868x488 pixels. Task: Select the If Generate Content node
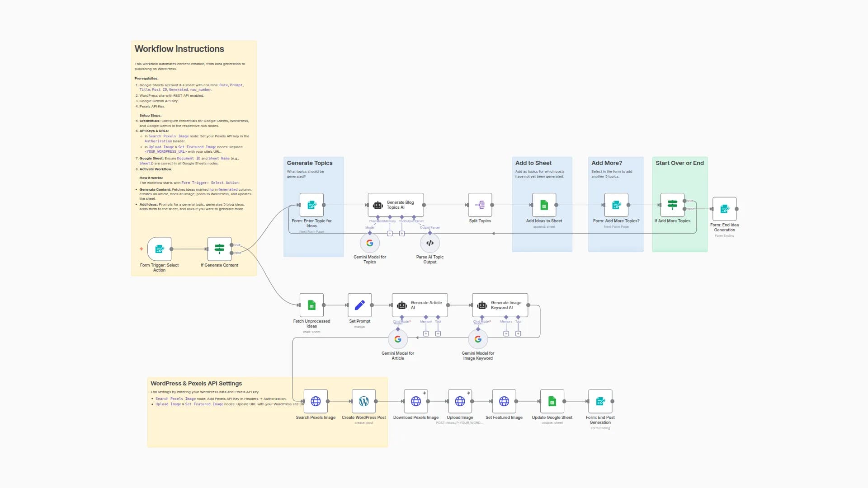[x=219, y=249]
